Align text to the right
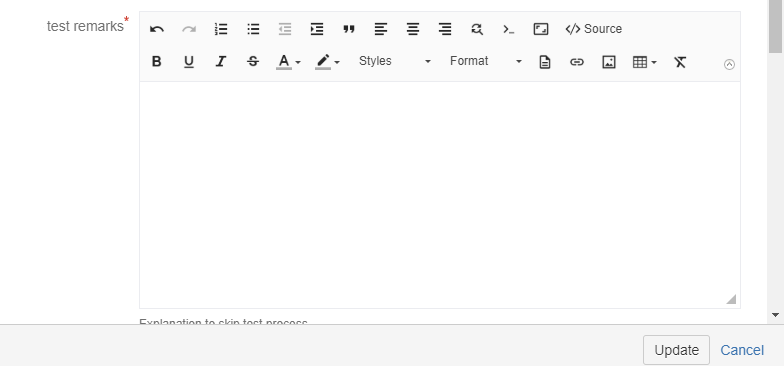The width and height of the screenshot is (784, 366). [x=445, y=29]
